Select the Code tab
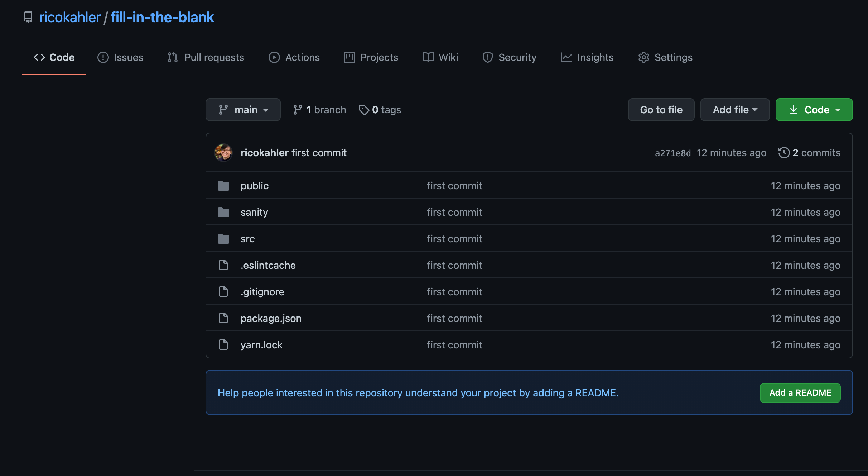The width and height of the screenshot is (868, 476). (x=54, y=57)
